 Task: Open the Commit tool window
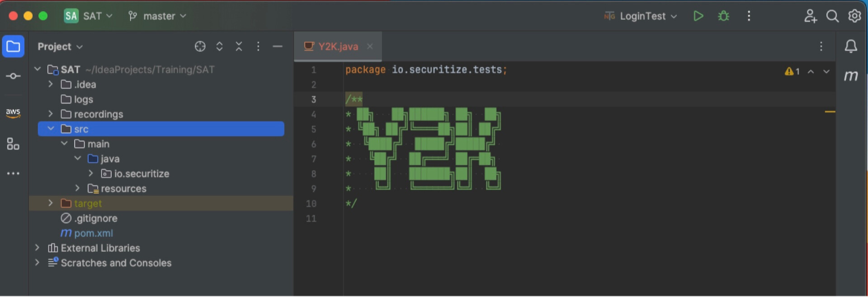tap(13, 76)
